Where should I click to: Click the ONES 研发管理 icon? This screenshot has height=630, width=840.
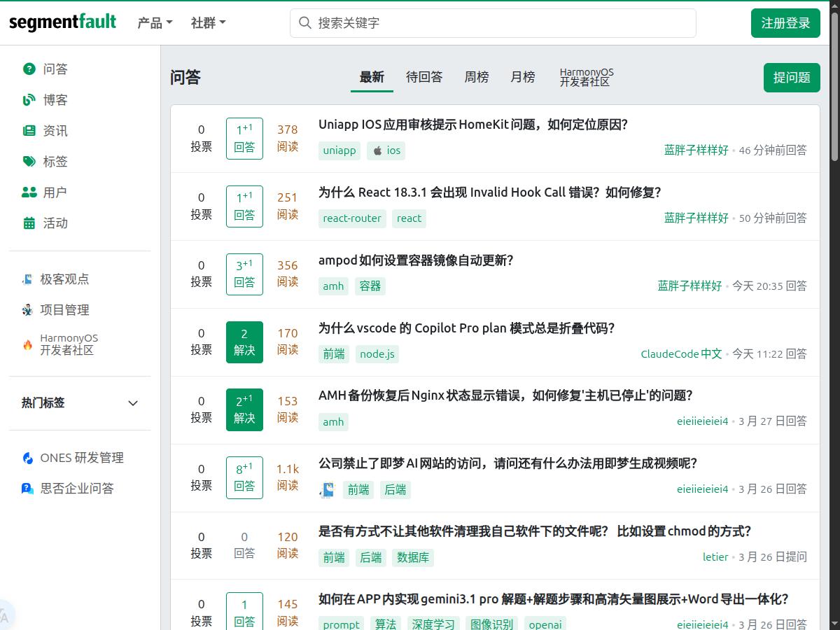click(27, 458)
